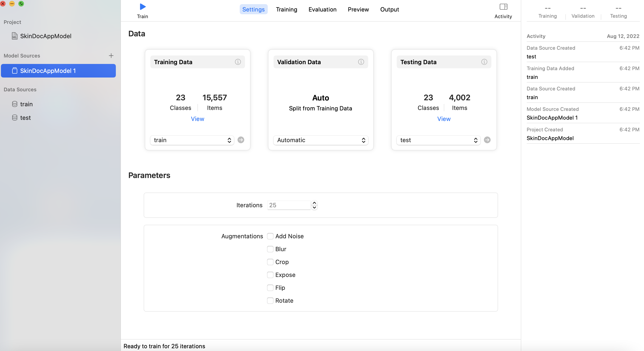Viewport: 644px width, 351px height.
Task: Enable the Add Noise augmentation
Action: [x=270, y=236]
